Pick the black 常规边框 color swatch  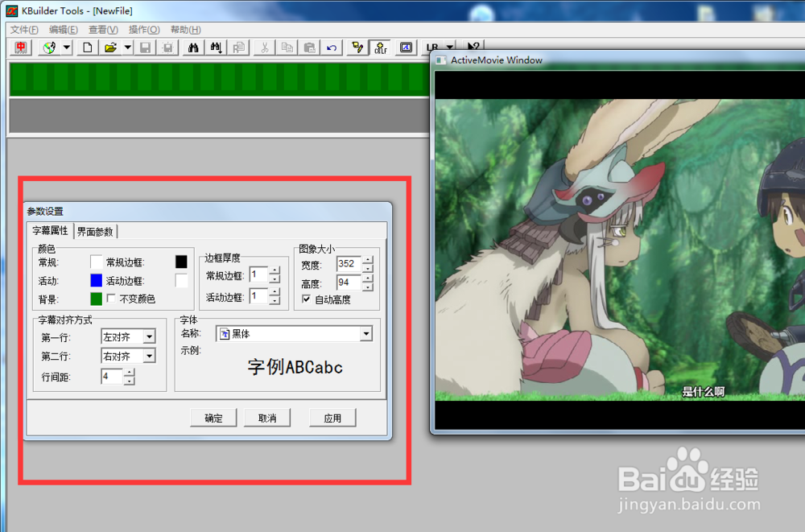[x=181, y=262]
